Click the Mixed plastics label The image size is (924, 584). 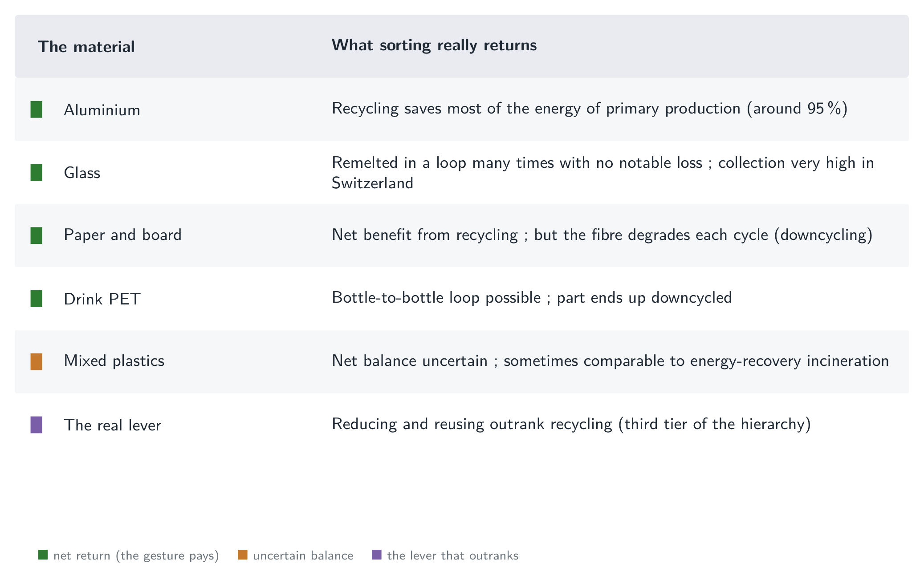[x=114, y=361]
